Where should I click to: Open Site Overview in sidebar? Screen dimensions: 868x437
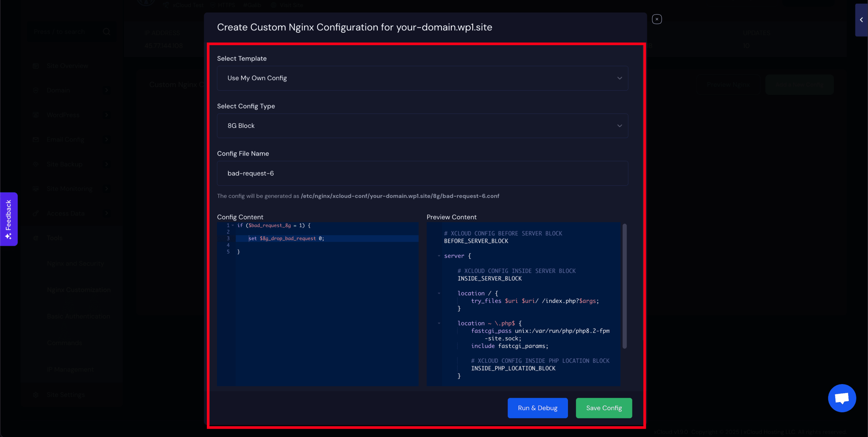[x=67, y=66]
